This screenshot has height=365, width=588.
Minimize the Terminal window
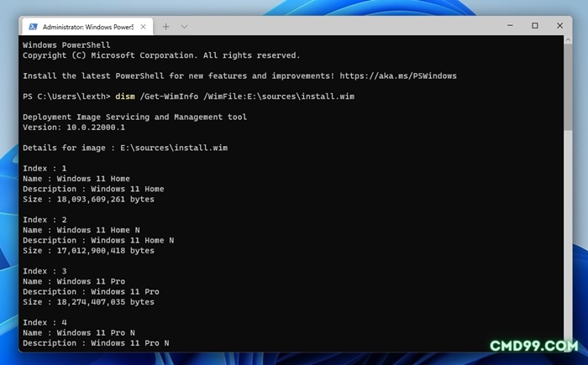pos(510,25)
